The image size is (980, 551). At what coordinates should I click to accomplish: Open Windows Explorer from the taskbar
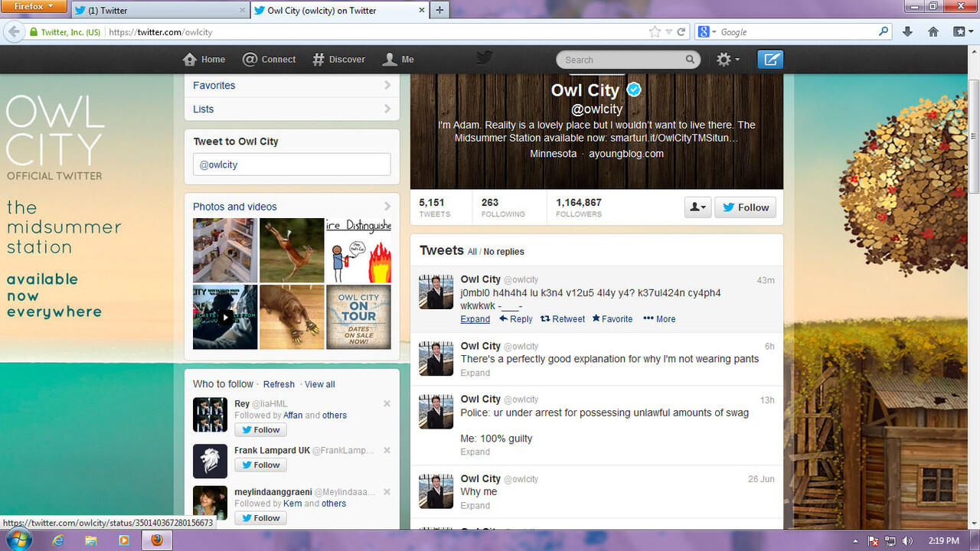(x=91, y=540)
